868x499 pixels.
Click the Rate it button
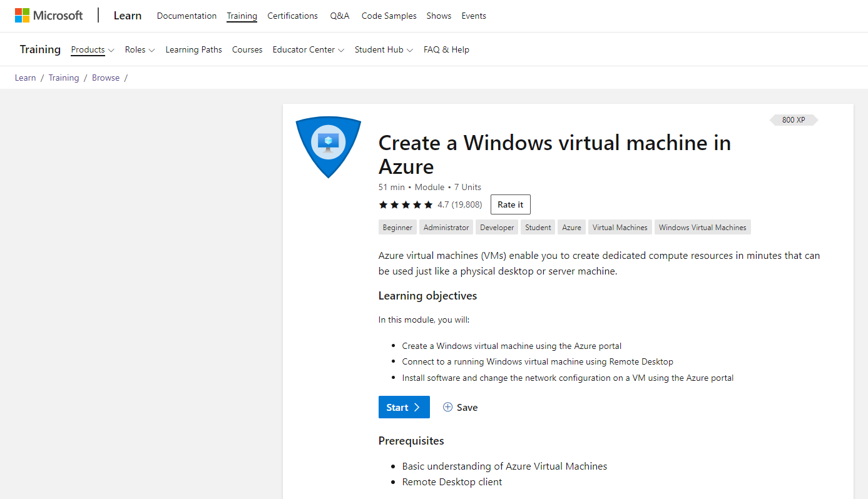[x=511, y=204]
